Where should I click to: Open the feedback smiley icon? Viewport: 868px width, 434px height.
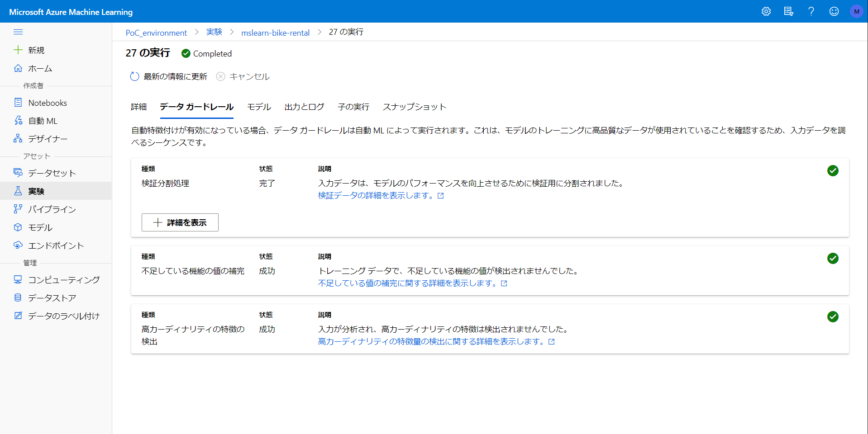pyautogui.click(x=834, y=11)
